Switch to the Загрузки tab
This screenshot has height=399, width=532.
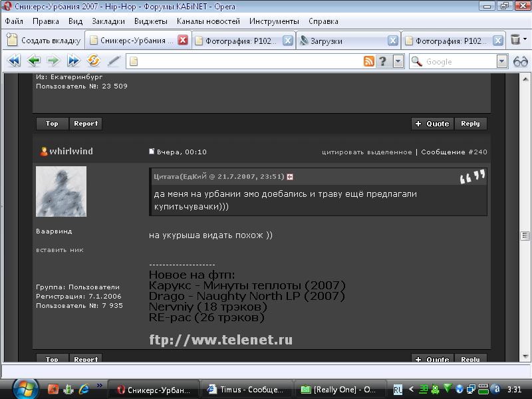tap(342, 41)
